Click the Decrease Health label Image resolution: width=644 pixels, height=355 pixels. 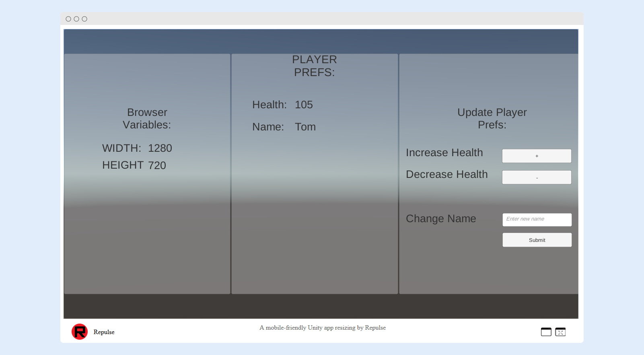point(447,174)
